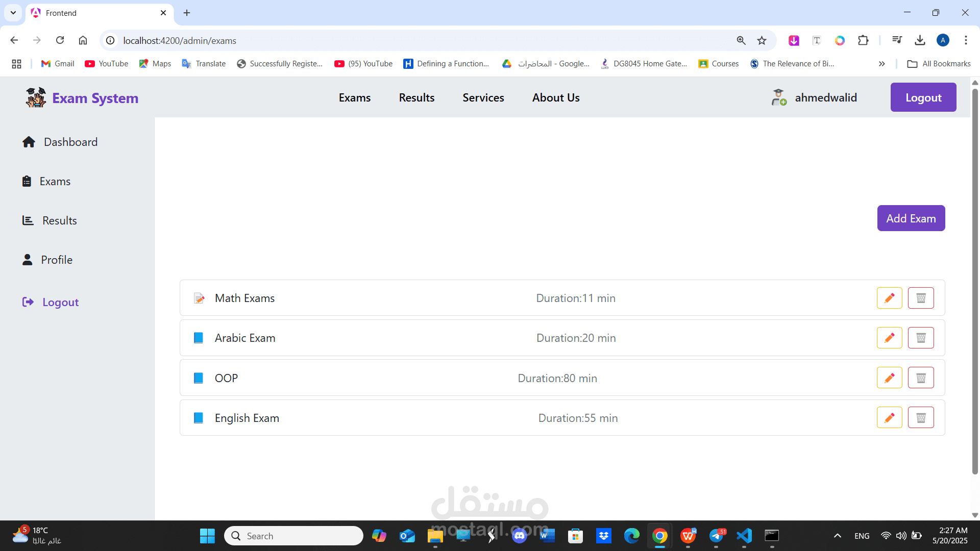The width and height of the screenshot is (980, 551).
Task: Show hidden system tray icons chevron
Action: 837,536
